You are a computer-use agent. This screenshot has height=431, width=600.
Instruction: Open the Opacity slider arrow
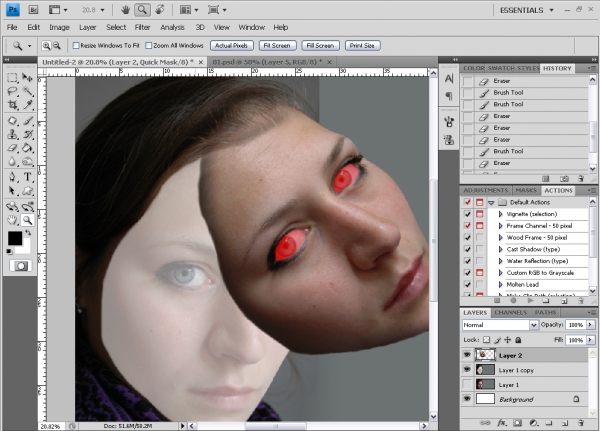[590, 325]
